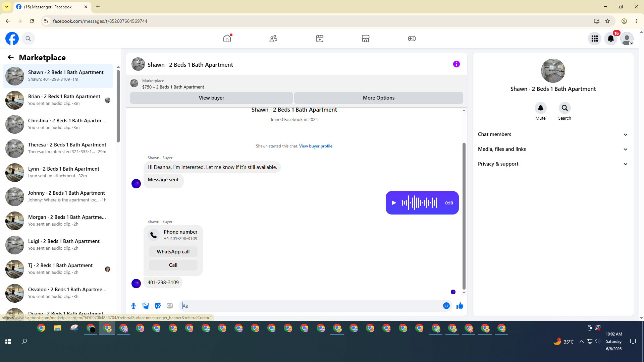Screen dimensions: 644x362
Task: Open the conversation with Luigi
Action: [x=58, y=245]
